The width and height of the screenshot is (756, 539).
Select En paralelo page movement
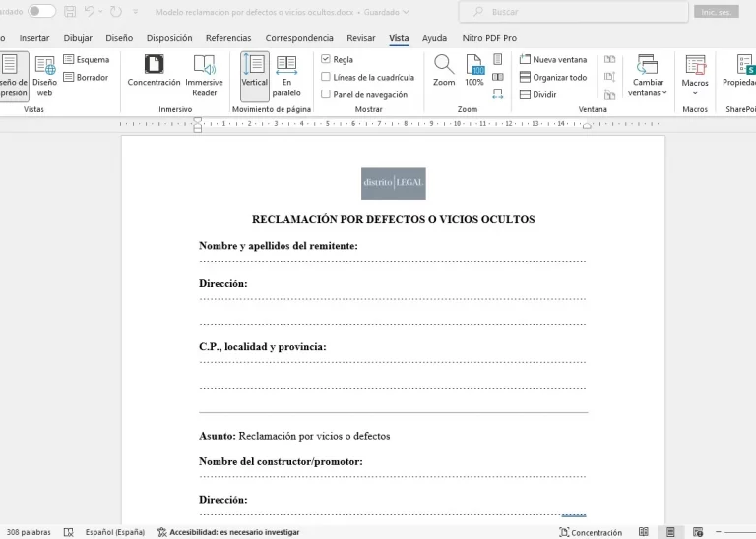click(286, 76)
